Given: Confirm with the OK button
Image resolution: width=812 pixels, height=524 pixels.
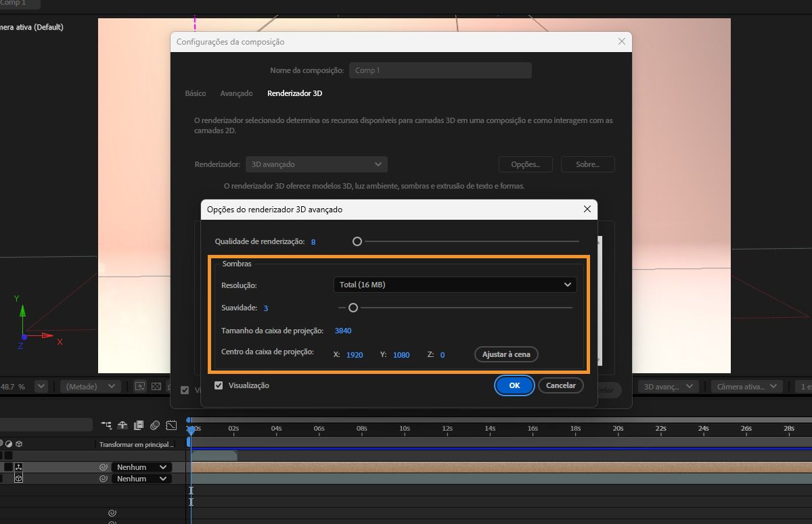Looking at the screenshot, I should click(x=514, y=385).
